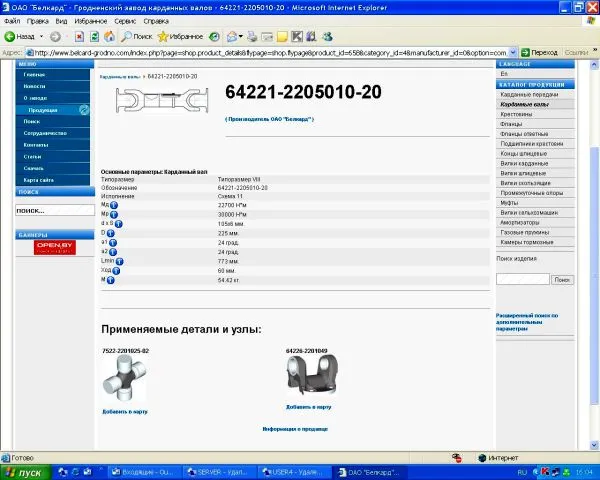
Task: Open Messenger icon in toolbar
Action: tap(327, 37)
